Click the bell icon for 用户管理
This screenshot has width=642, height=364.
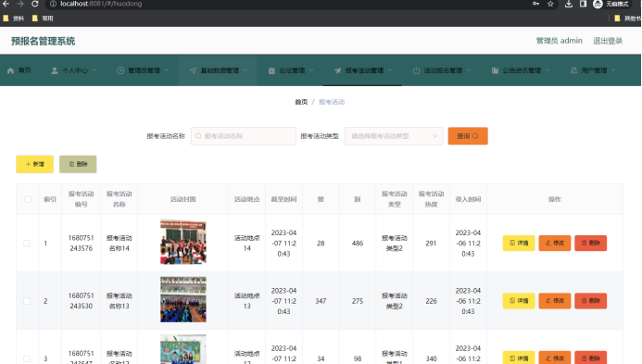click(573, 70)
